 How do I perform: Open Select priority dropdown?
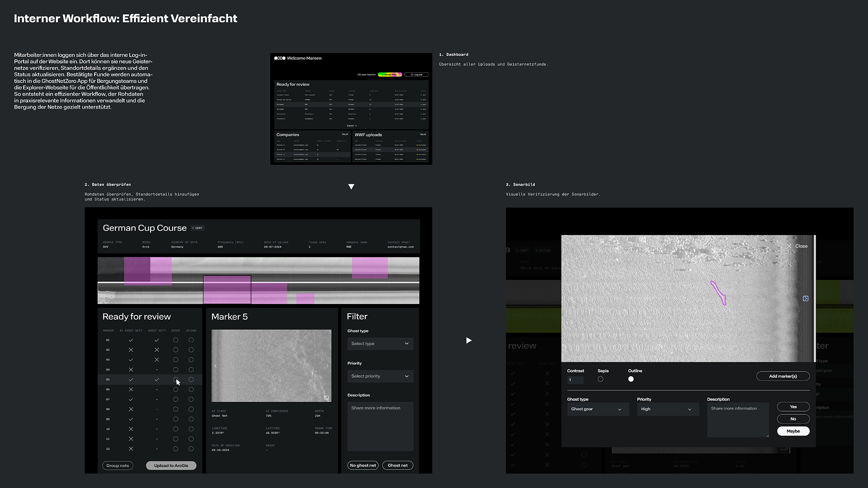pos(380,376)
